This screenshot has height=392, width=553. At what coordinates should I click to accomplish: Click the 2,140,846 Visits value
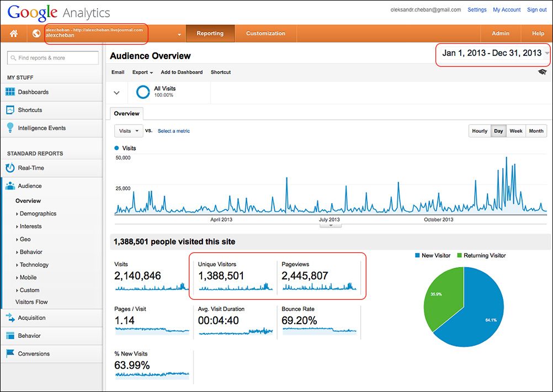(137, 276)
